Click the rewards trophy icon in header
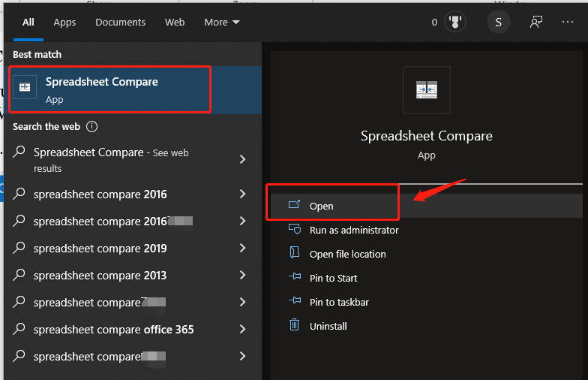 click(454, 22)
